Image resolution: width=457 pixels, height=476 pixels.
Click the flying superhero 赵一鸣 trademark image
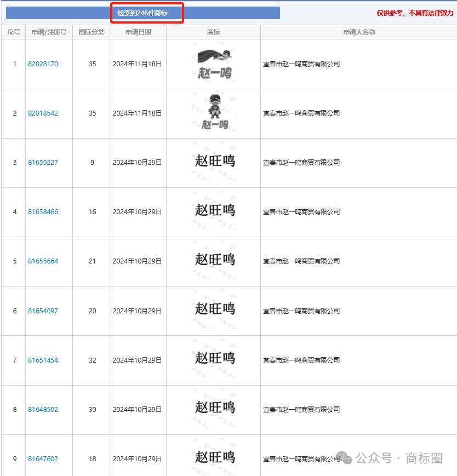(214, 64)
